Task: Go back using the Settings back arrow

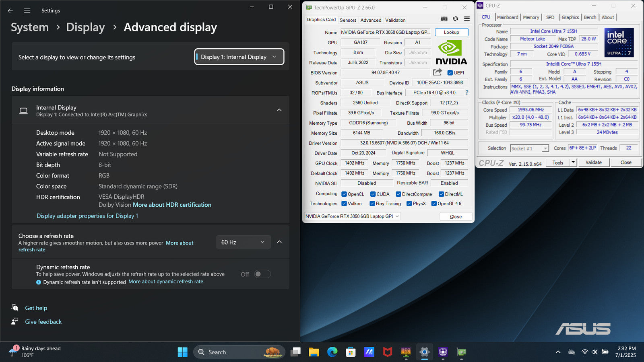Action: coord(10,11)
